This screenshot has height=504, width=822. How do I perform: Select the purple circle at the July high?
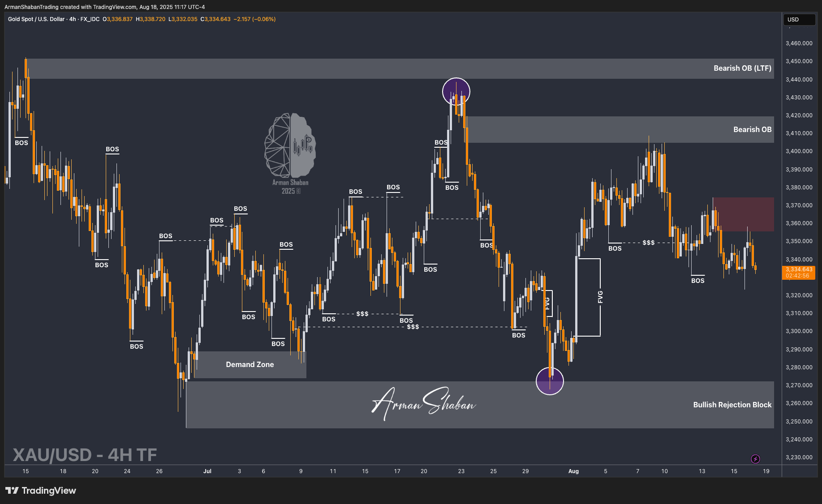click(x=456, y=92)
